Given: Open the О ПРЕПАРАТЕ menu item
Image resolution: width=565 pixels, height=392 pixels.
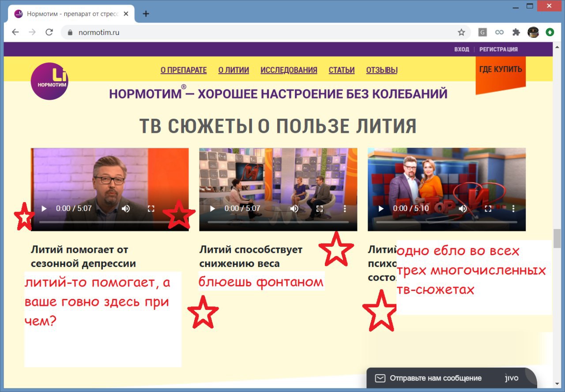Looking at the screenshot, I should pyautogui.click(x=184, y=70).
